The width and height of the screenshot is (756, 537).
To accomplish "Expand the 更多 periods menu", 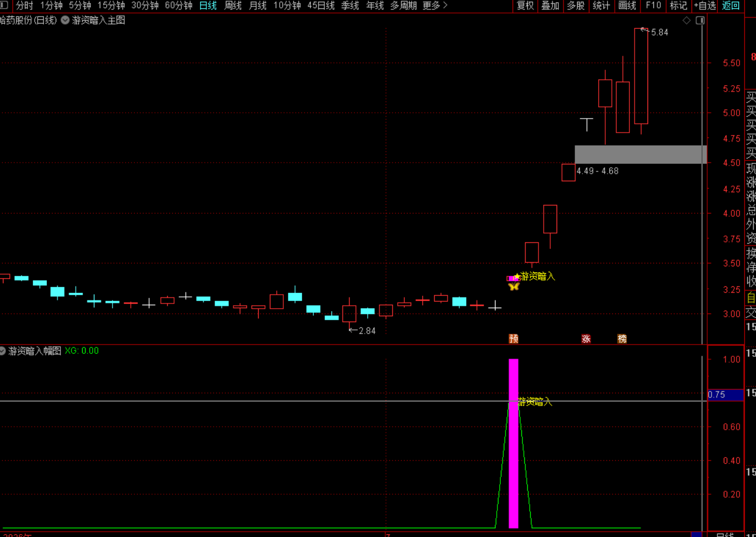I will click(435, 5).
